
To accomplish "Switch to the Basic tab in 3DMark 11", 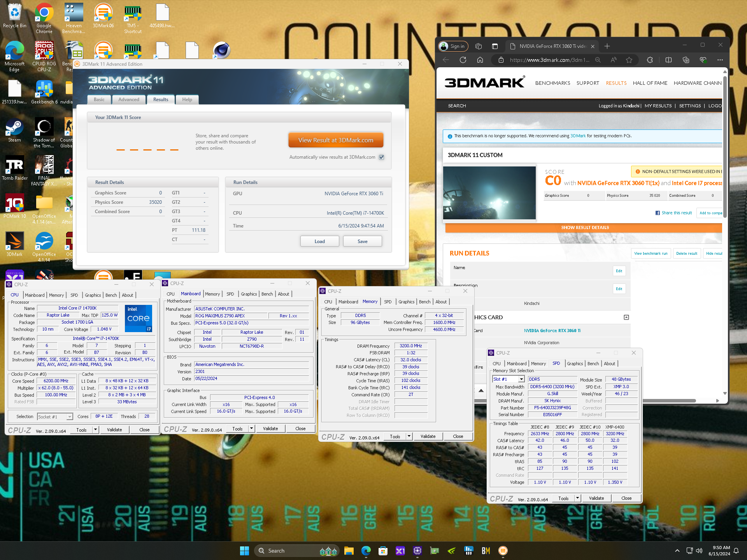I will [x=99, y=100].
